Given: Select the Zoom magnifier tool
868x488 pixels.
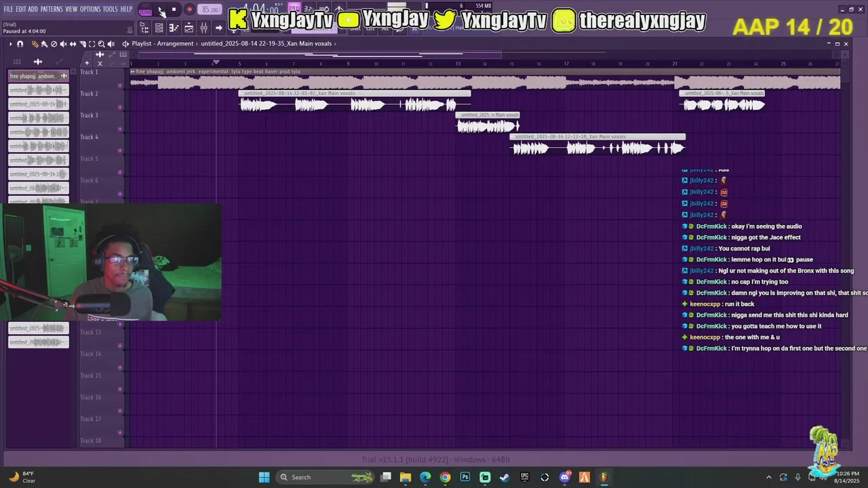Looking at the screenshot, I should click(101, 44).
